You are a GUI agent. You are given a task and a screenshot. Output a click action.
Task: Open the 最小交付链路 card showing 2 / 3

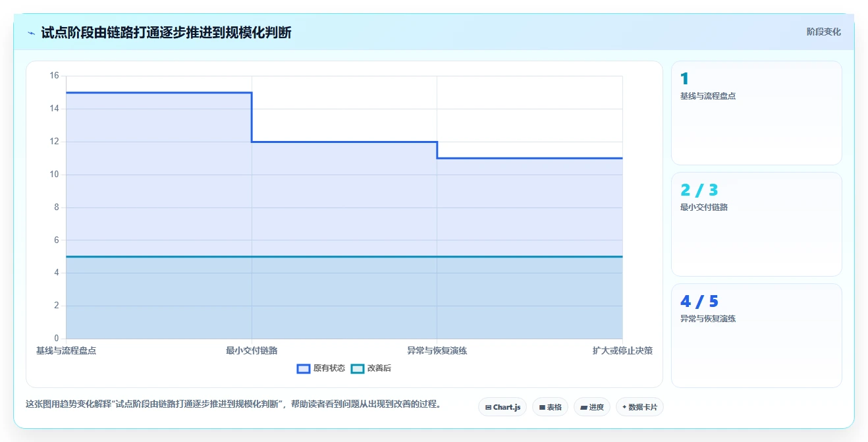pyautogui.click(x=757, y=224)
